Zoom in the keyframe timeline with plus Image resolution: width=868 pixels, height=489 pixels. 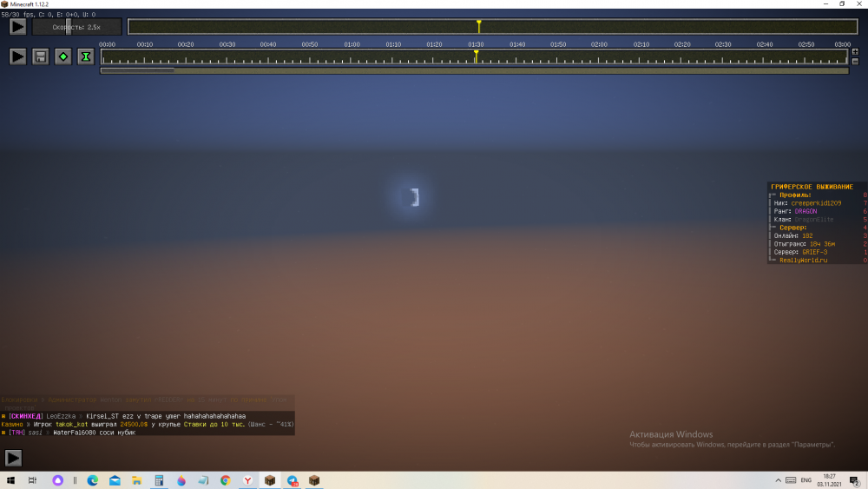coord(855,51)
